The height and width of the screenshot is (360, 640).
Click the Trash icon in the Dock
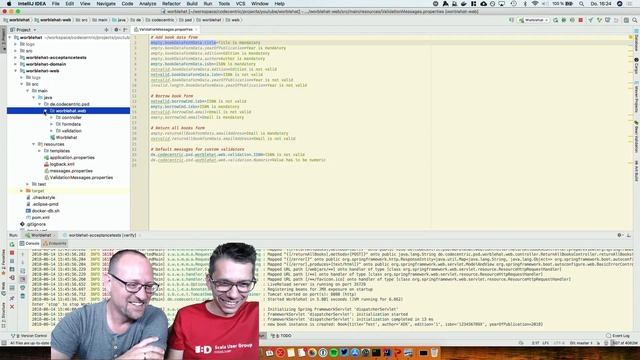[434, 352]
